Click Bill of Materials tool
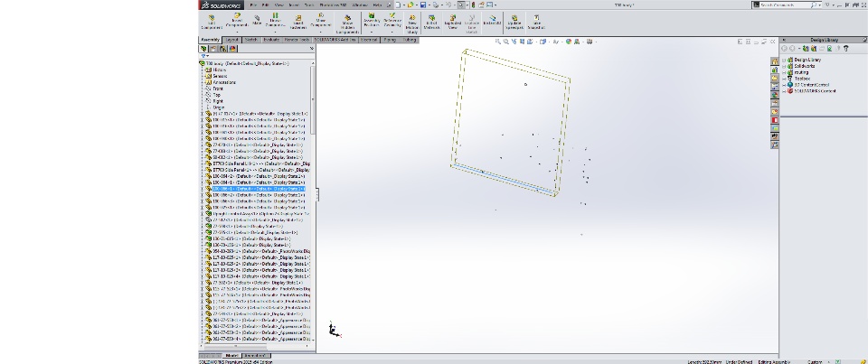Viewport: 868px width, 364px height. pyautogui.click(x=431, y=22)
